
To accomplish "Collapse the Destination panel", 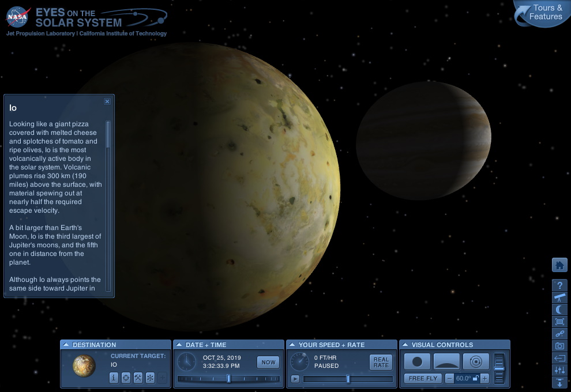I will [66, 344].
